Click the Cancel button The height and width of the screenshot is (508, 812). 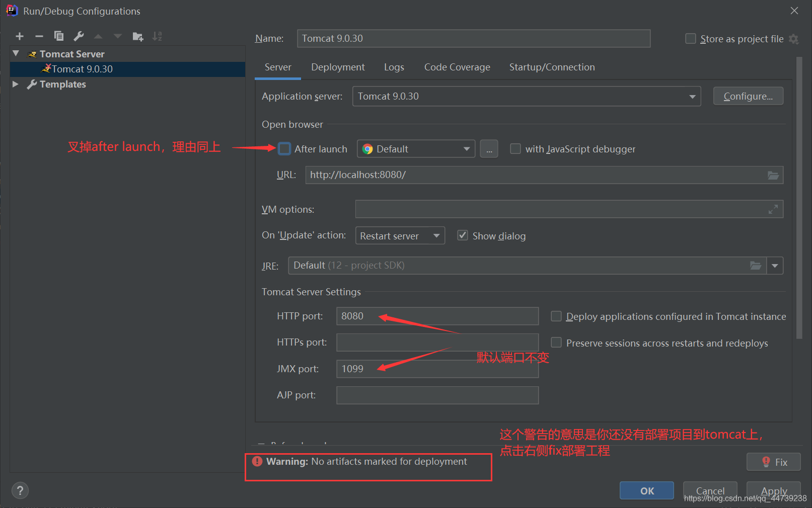(x=710, y=490)
